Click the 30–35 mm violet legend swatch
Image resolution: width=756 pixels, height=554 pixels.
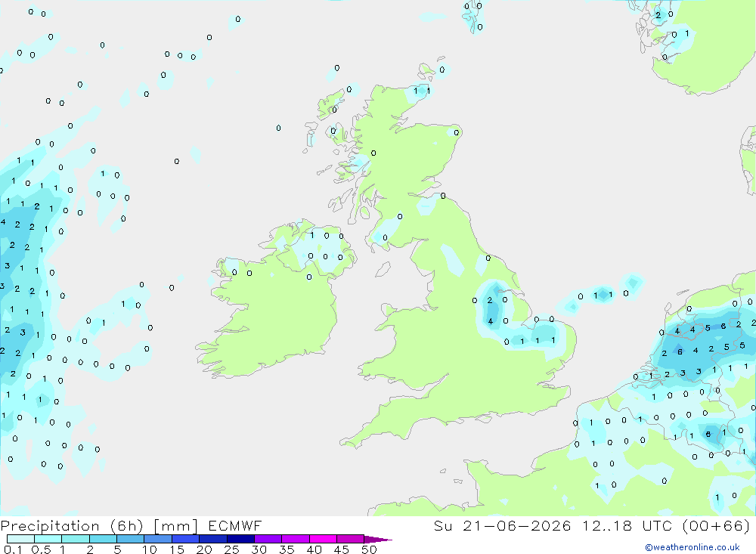[x=268, y=539]
